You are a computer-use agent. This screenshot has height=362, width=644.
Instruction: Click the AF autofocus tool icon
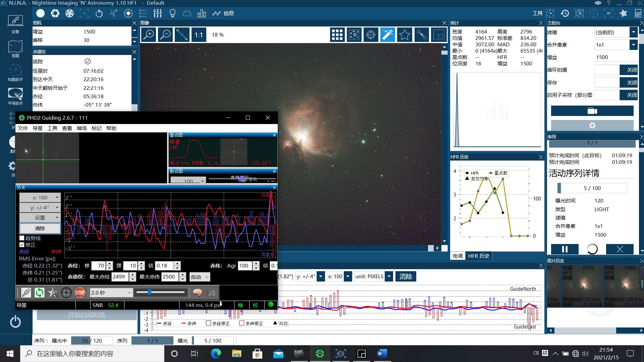click(608, 13)
